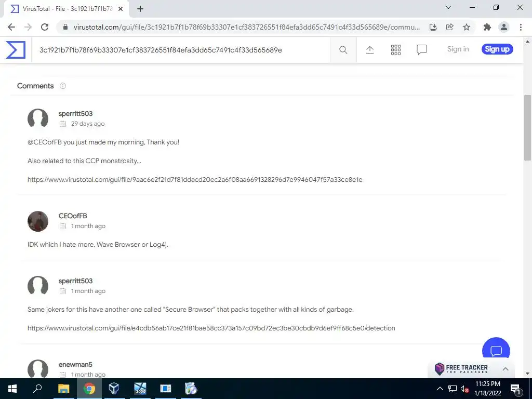The height and width of the screenshot is (399, 532).
Task: Click the Chrome taskbar icon
Action: 89,389
